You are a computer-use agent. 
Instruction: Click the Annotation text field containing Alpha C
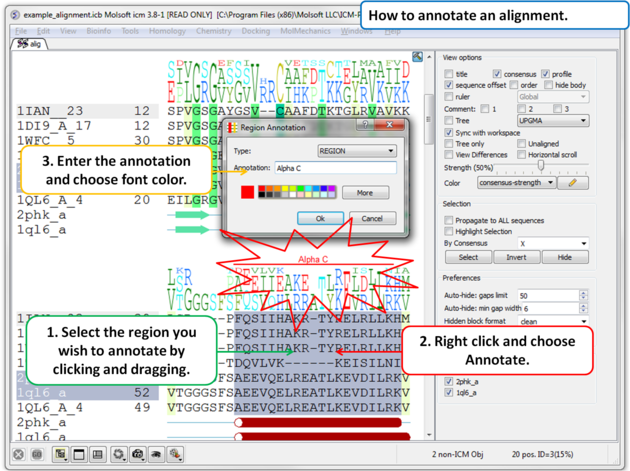(334, 169)
